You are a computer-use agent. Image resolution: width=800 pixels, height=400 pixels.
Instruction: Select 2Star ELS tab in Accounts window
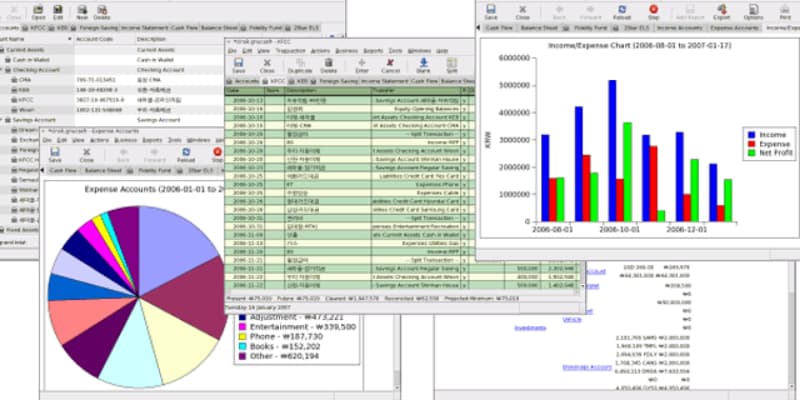pos(302,28)
